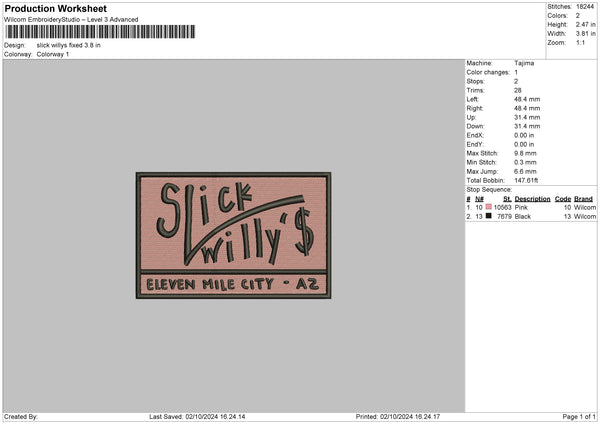
Task: Click the Zoom value 1:1
Action: coord(580,42)
